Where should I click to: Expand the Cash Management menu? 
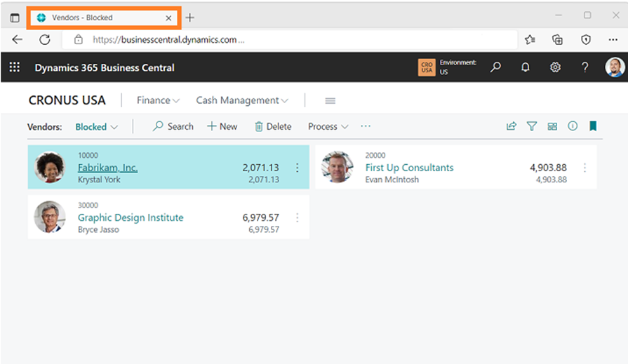click(242, 100)
